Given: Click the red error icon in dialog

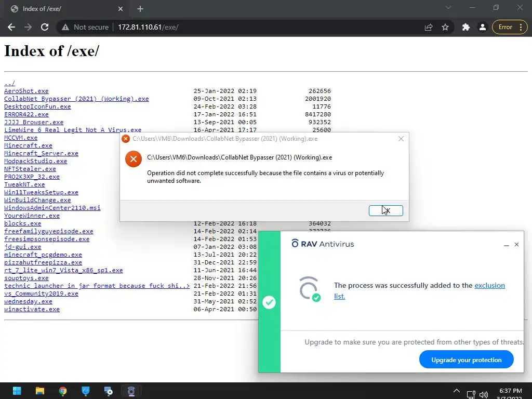Looking at the screenshot, I should 134,159.
